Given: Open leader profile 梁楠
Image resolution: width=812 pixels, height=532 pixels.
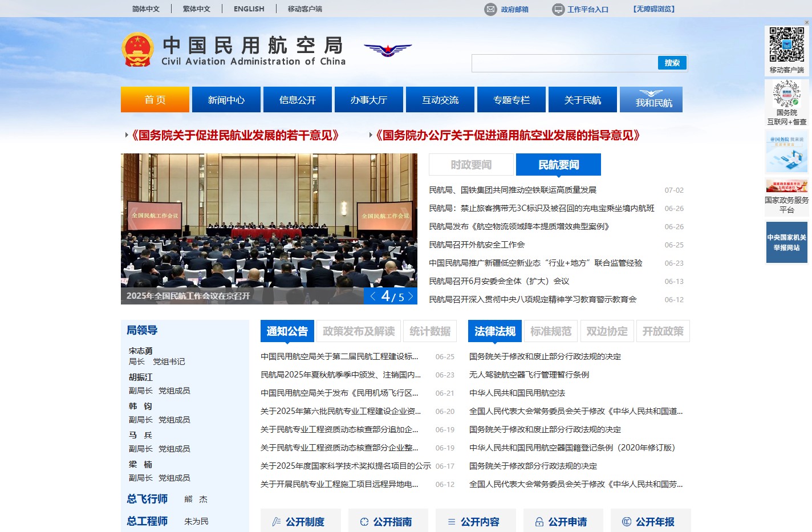Looking at the screenshot, I should tap(141, 465).
